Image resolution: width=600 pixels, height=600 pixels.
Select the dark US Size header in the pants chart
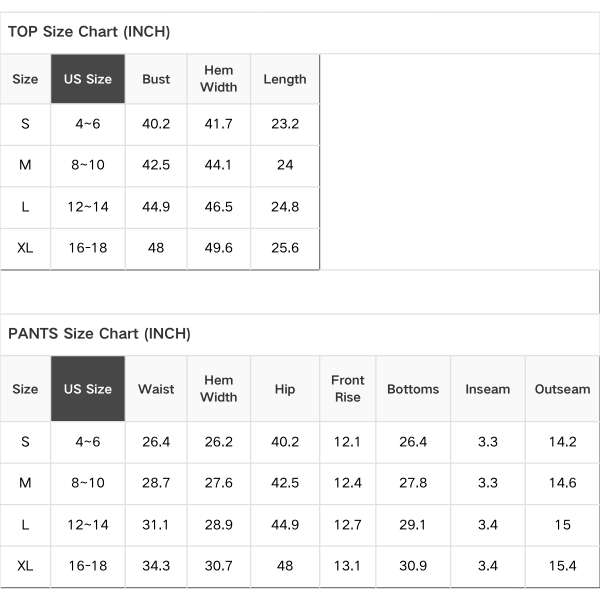[88, 389]
